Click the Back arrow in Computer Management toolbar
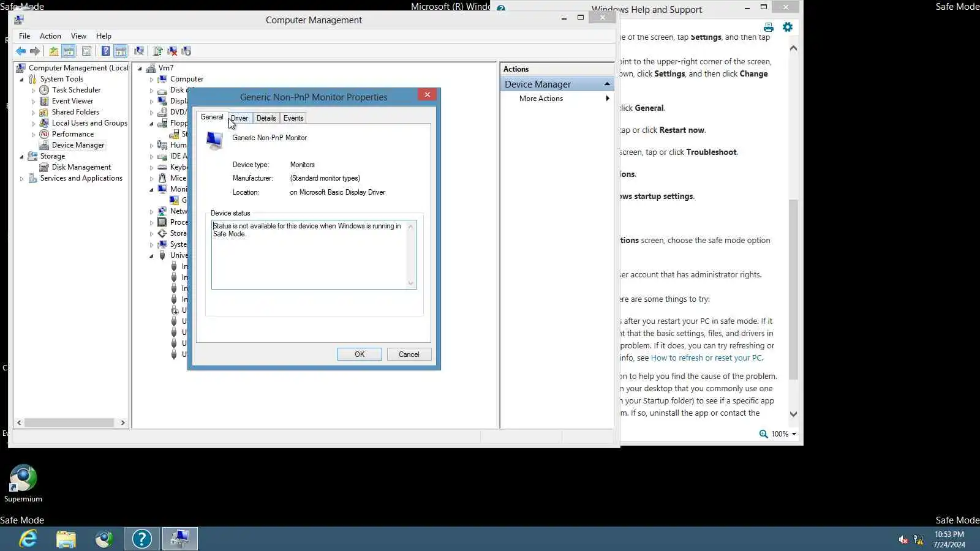Screen dimensions: 980x551 tap(21, 51)
